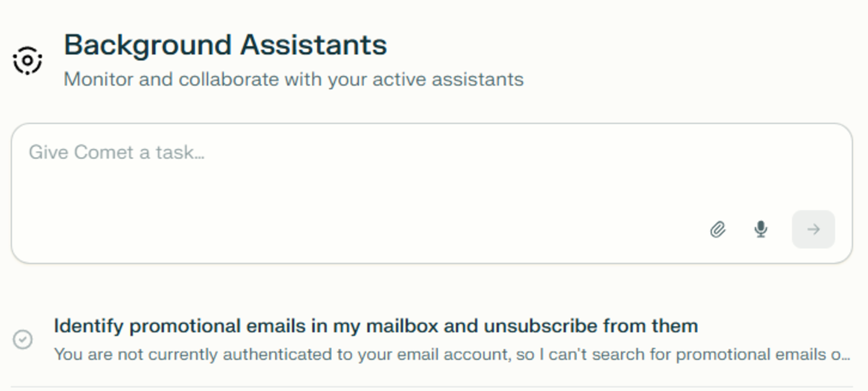This screenshot has width=868, height=391.
Task: Open the "not currently authenticated" task description
Action: coord(452,355)
